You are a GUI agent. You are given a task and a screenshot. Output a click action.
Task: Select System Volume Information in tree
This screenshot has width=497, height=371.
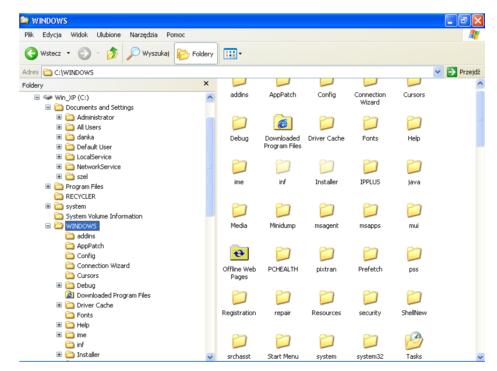[99, 216]
